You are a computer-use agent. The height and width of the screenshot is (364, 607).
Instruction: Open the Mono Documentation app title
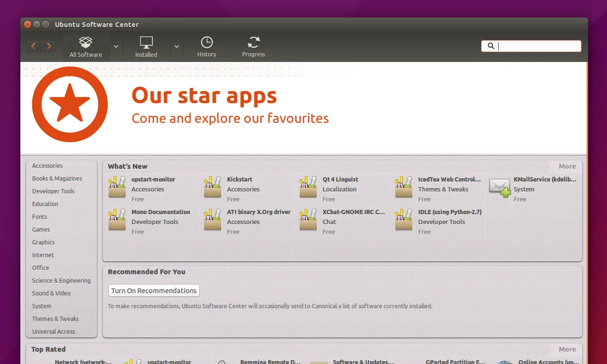tap(161, 212)
